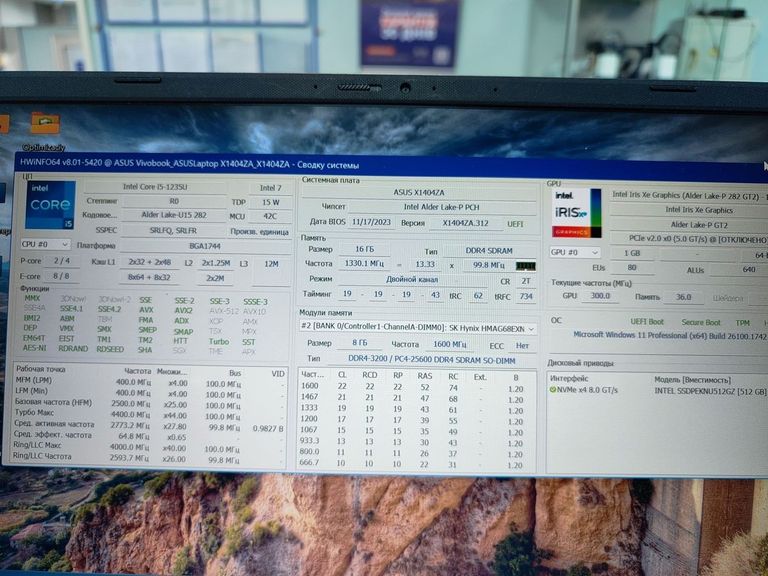Click the green memory module icon
This screenshot has width=768, height=576.
click(524, 265)
